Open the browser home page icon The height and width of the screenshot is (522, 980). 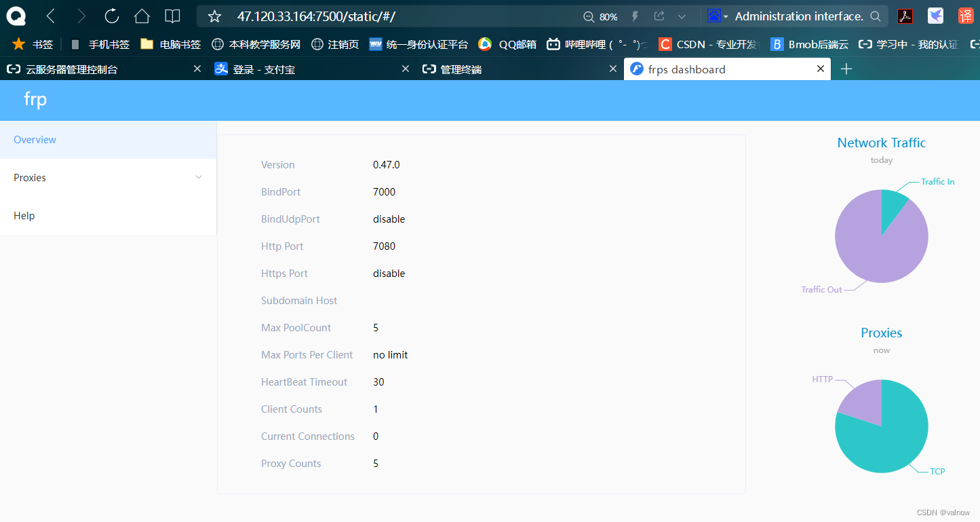coord(142,16)
